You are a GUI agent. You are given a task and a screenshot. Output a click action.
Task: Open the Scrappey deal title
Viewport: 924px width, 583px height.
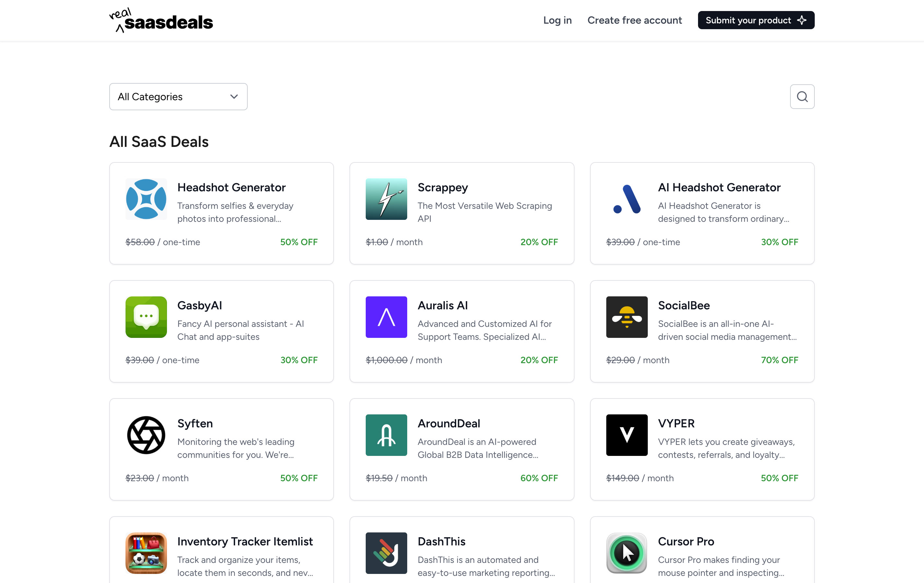point(443,187)
